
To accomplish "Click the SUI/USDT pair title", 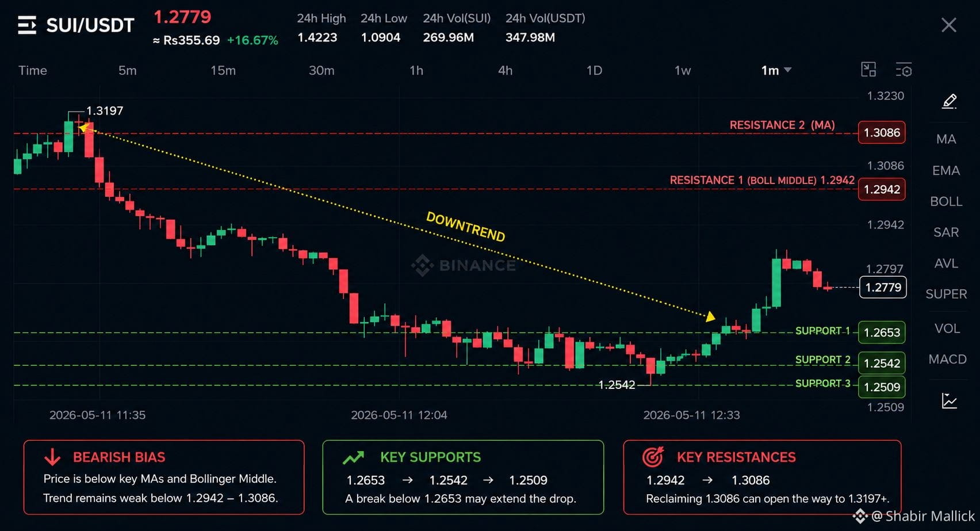I will [x=90, y=25].
